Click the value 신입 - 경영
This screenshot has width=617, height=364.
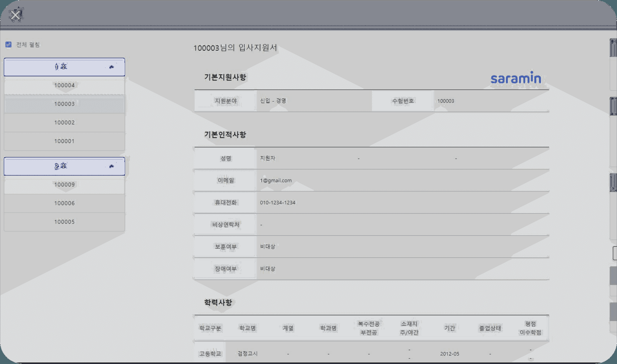point(273,101)
